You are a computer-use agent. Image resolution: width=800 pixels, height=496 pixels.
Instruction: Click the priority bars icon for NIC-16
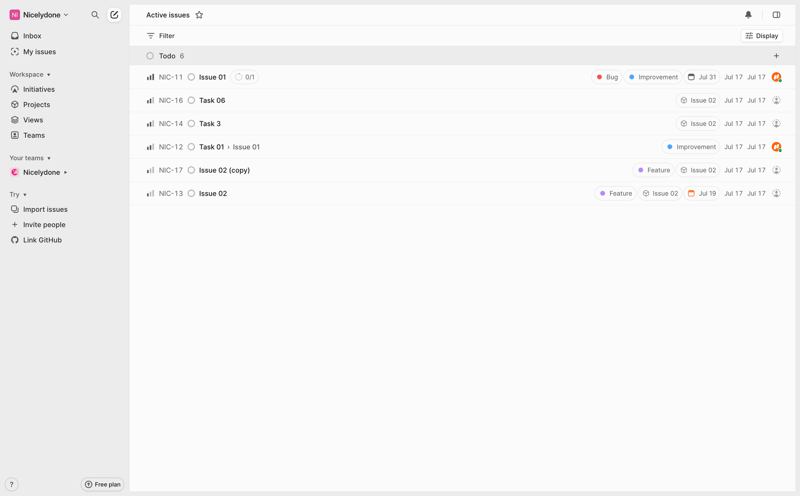click(x=150, y=101)
